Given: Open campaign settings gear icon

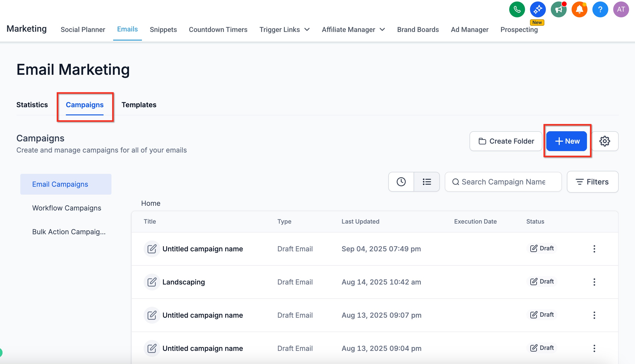Looking at the screenshot, I should (x=605, y=141).
